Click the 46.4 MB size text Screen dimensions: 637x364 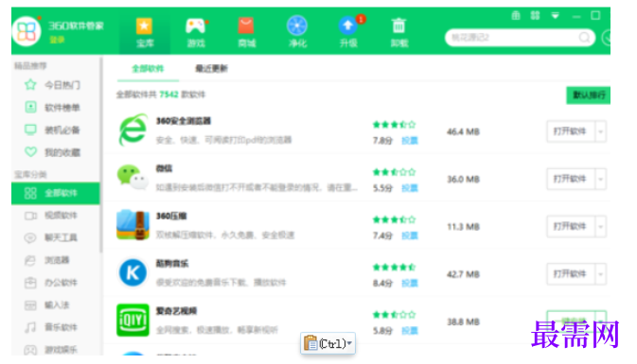(x=463, y=131)
